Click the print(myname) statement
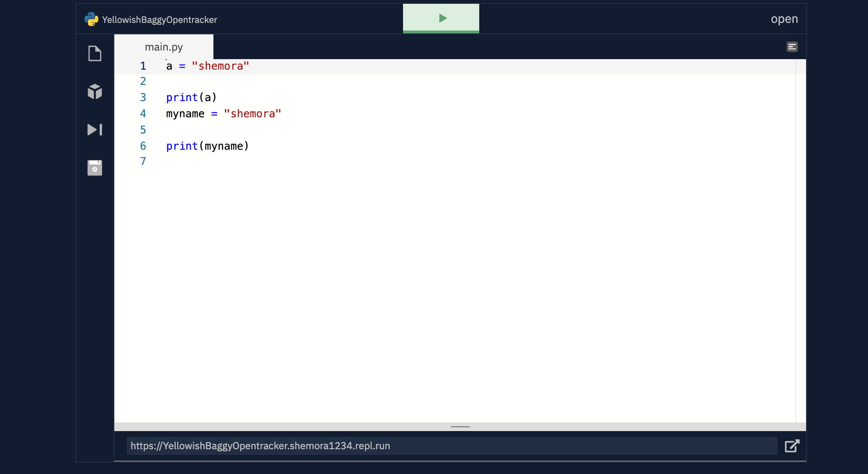868x474 pixels. pos(208,146)
